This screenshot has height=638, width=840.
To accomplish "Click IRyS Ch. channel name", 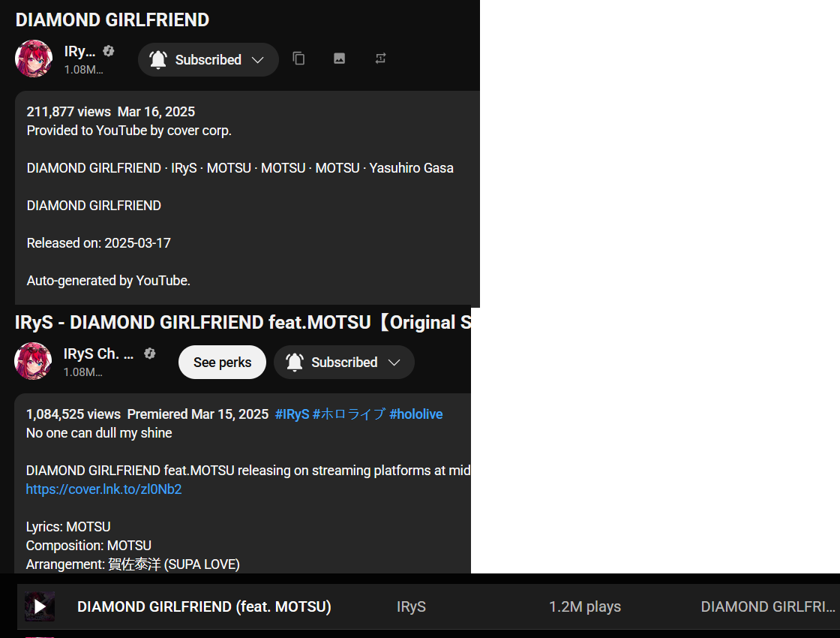I will [98, 354].
